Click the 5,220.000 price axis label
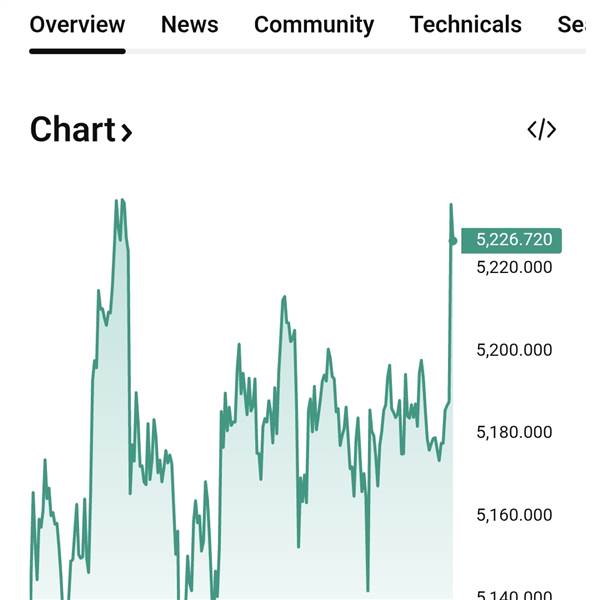 [514, 267]
